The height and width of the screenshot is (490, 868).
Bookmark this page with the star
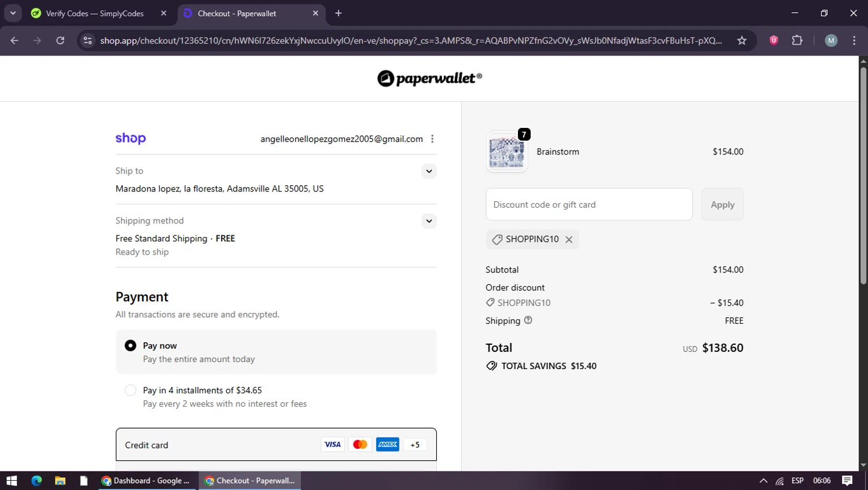[742, 40]
